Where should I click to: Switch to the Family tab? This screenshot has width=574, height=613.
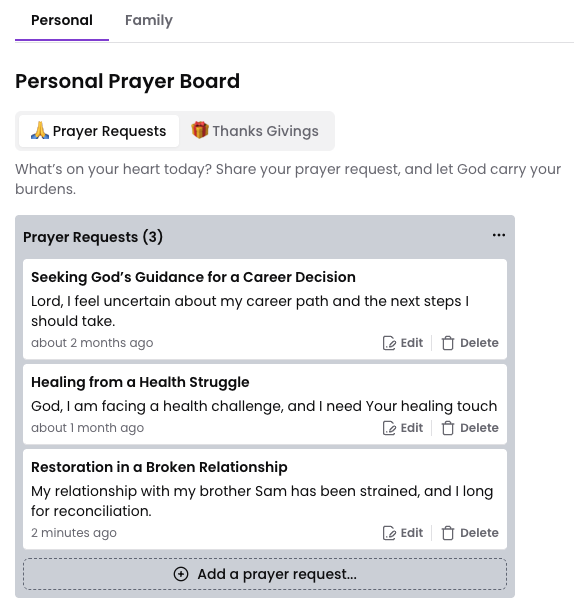(149, 20)
